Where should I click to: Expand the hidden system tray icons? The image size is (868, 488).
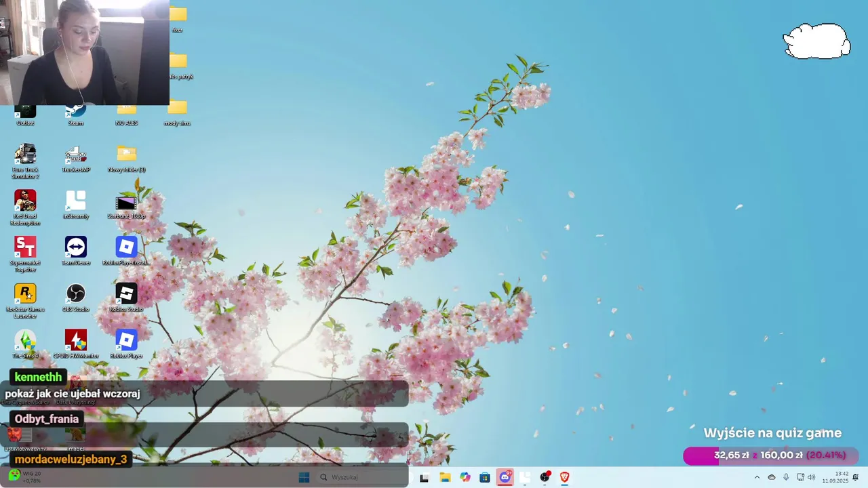click(x=757, y=477)
